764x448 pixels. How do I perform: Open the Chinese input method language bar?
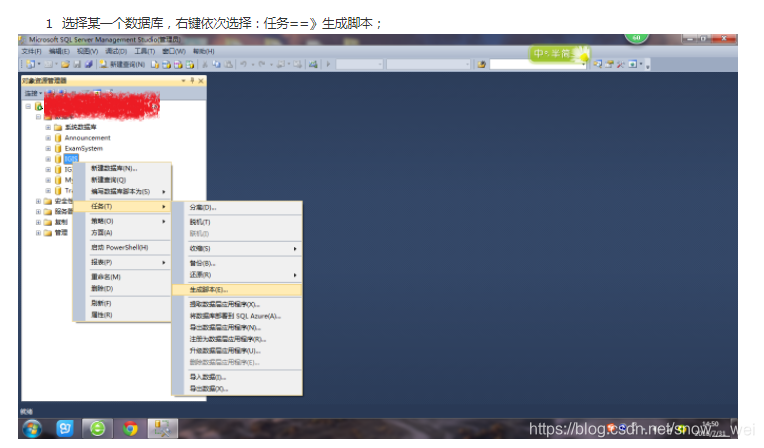[x=558, y=54]
